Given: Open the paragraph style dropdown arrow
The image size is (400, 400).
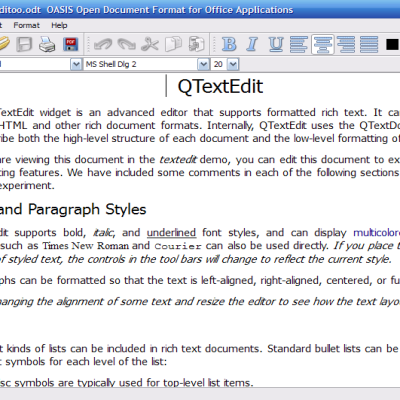Looking at the screenshot, I should [x=76, y=64].
